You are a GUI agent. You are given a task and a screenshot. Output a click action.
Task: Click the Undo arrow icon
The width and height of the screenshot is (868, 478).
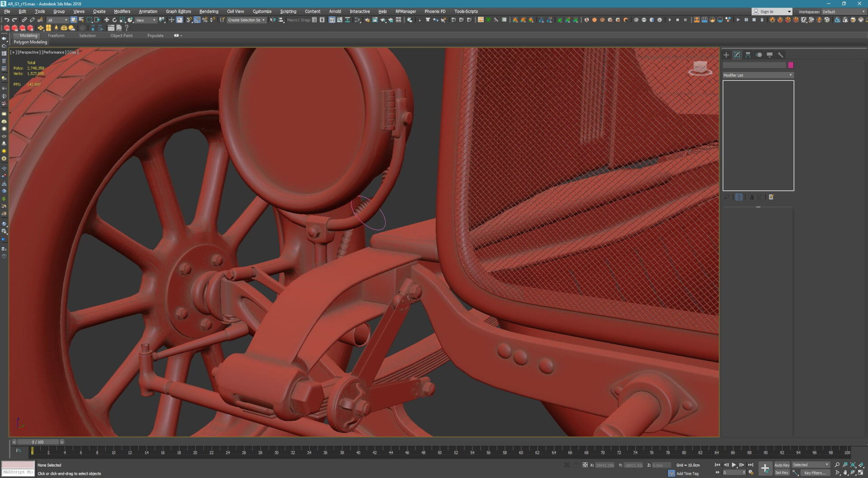[7, 20]
